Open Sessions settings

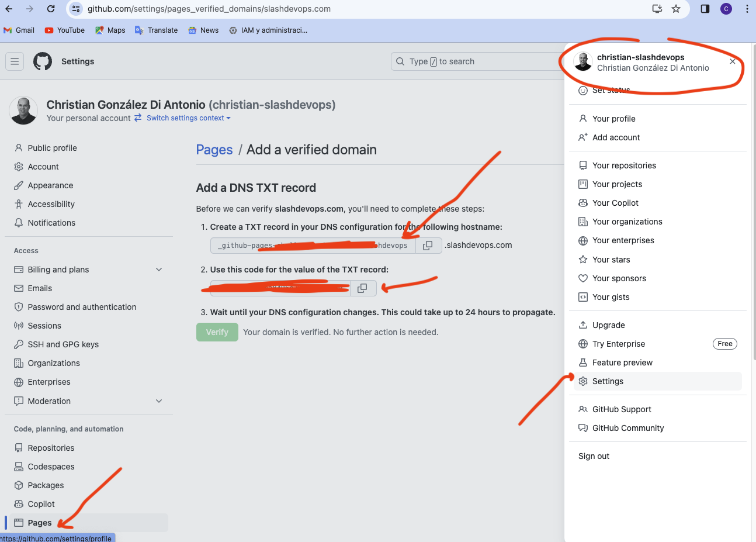pyautogui.click(x=89, y=326)
